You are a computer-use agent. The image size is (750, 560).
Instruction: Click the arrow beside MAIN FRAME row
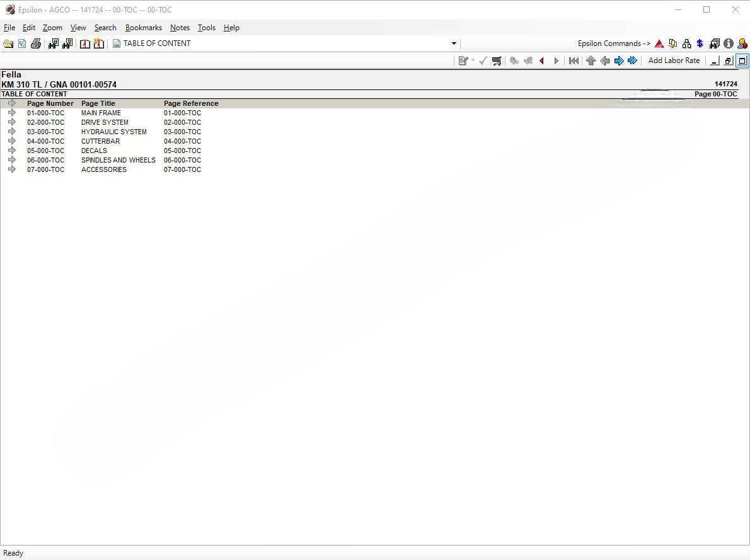pyautogui.click(x=12, y=113)
